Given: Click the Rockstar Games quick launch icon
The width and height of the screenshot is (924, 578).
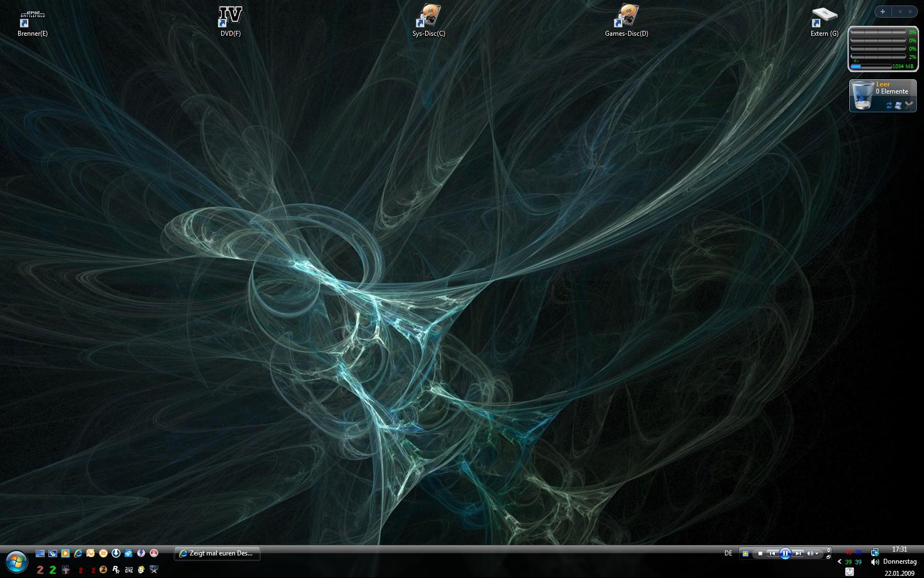Looking at the screenshot, I should pos(116,570).
